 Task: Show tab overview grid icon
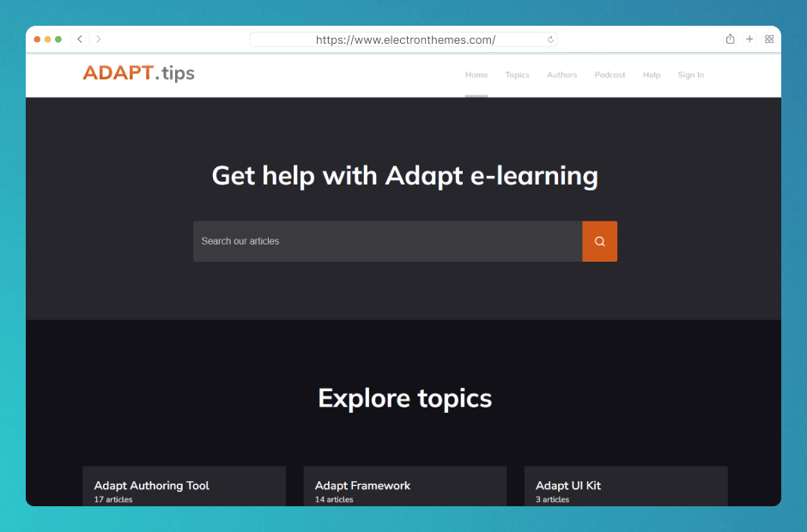pyautogui.click(x=769, y=39)
